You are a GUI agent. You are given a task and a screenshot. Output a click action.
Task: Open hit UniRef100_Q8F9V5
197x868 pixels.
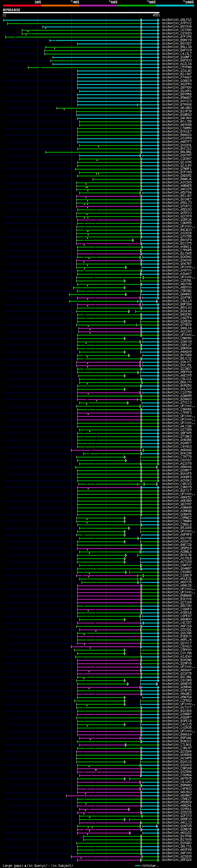pyautogui.click(x=177, y=433)
